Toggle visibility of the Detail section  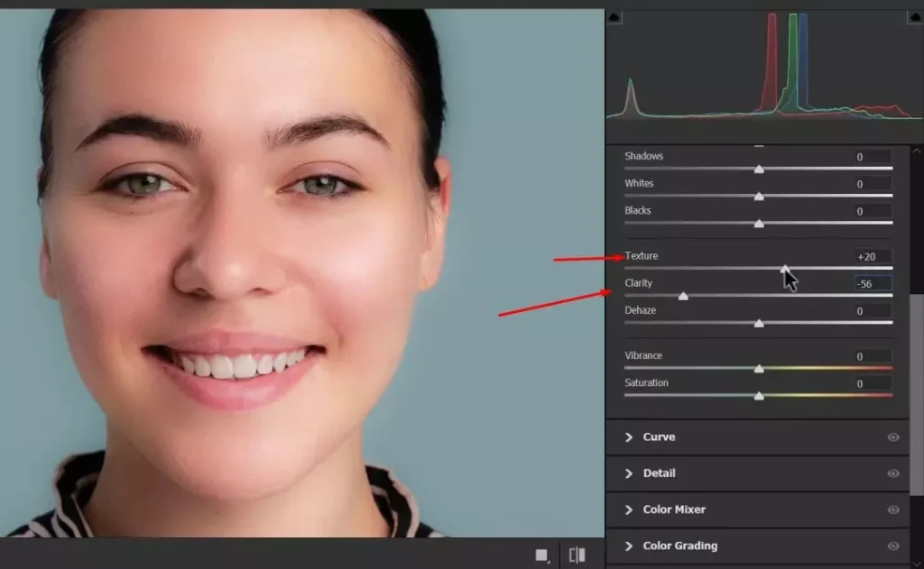point(894,473)
